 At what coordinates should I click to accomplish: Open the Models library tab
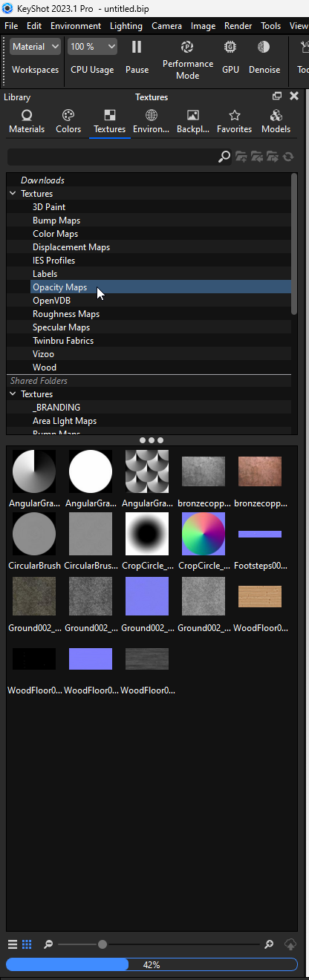pyautogui.click(x=276, y=122)
